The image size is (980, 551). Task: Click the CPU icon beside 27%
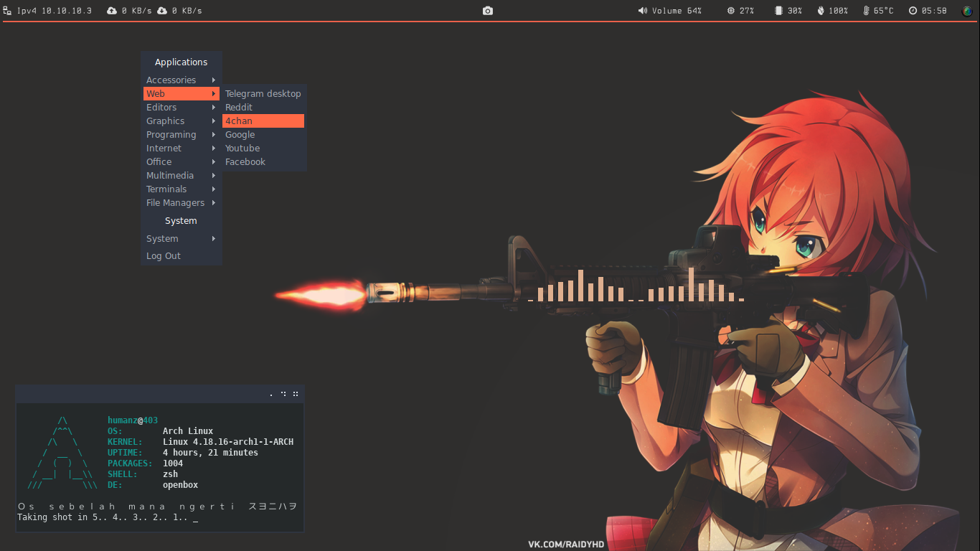pyautogui.click(x=731, y=11)
